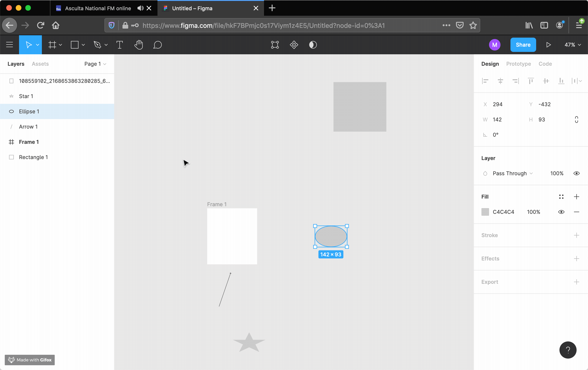Select the Text tool
This screenshot has height=370, width=588.
(120, 45)
